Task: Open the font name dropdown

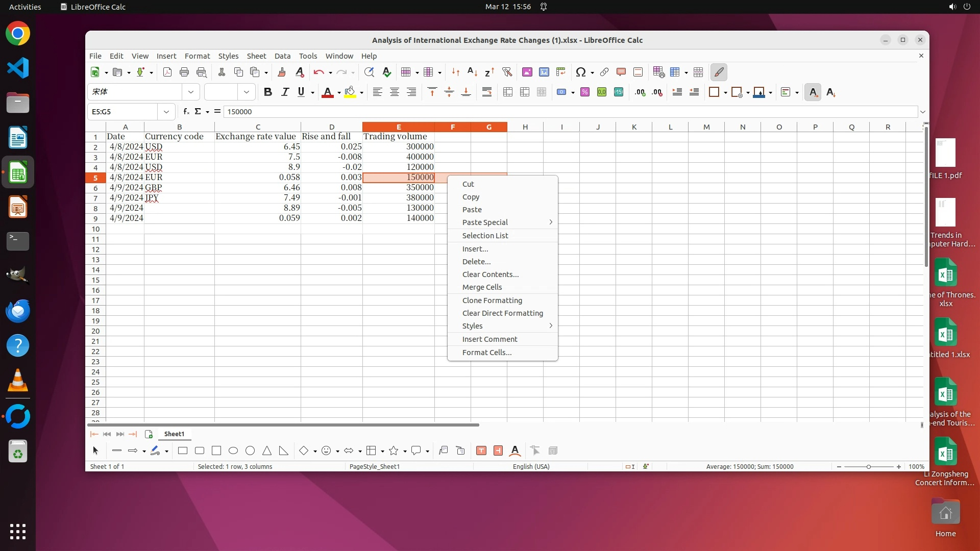Action: [x=191, y=92]
